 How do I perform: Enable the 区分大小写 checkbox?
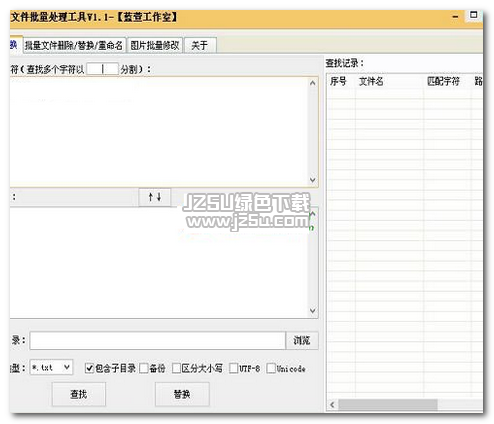(176, 368)
